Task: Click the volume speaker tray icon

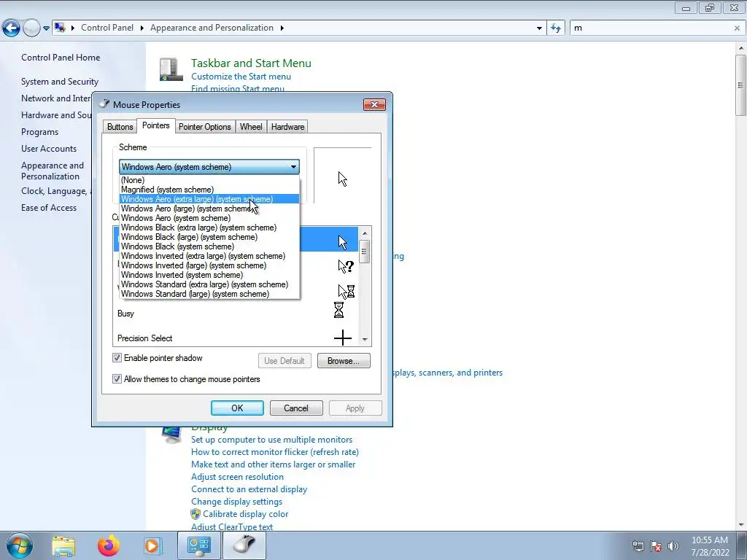Action: pos(673,546)
